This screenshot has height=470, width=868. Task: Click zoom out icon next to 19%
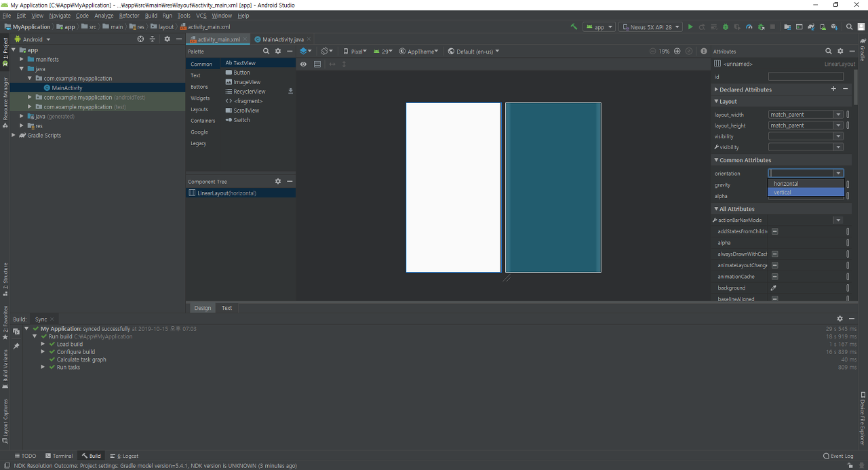(652, 52)
